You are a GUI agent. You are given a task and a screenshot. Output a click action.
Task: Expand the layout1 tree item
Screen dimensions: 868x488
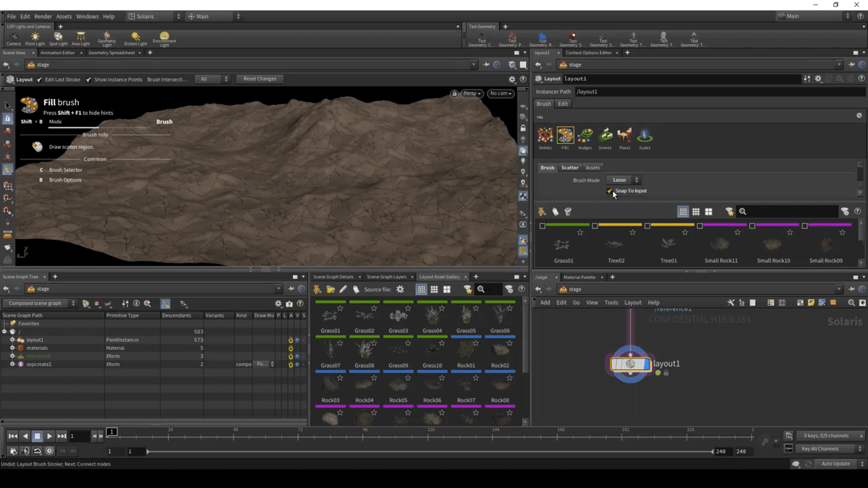pos(12,340)
